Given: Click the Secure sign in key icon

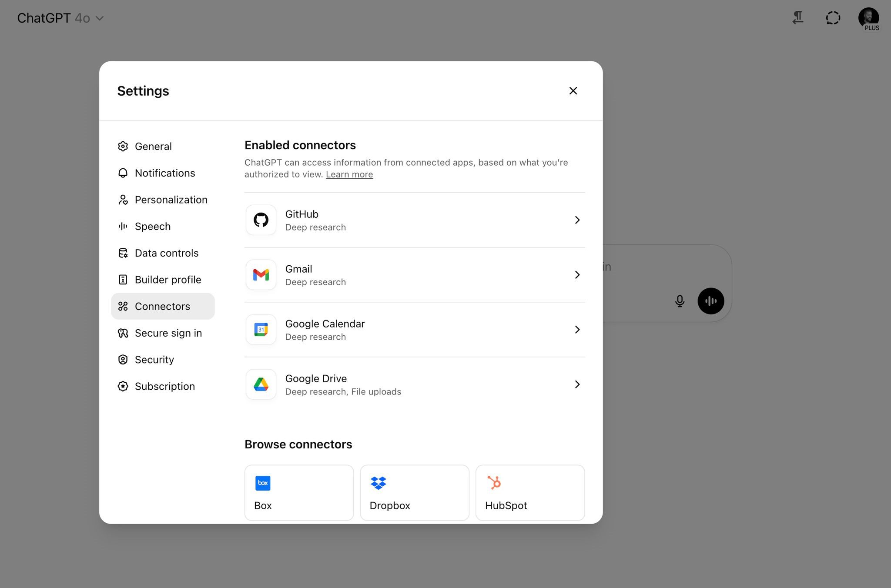Looking at the screenshot, I should click(123, 333).
